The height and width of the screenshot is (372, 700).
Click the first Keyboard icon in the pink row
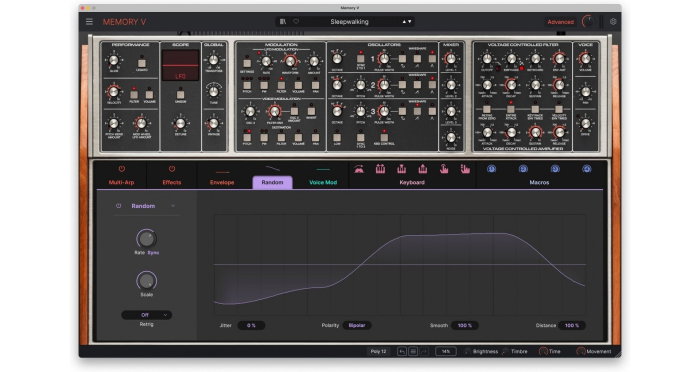358,169
